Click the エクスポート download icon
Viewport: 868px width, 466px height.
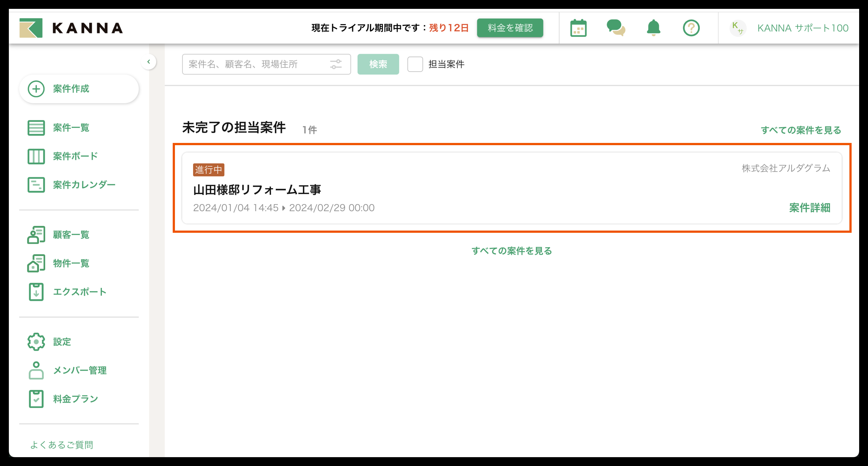(36, 292)
